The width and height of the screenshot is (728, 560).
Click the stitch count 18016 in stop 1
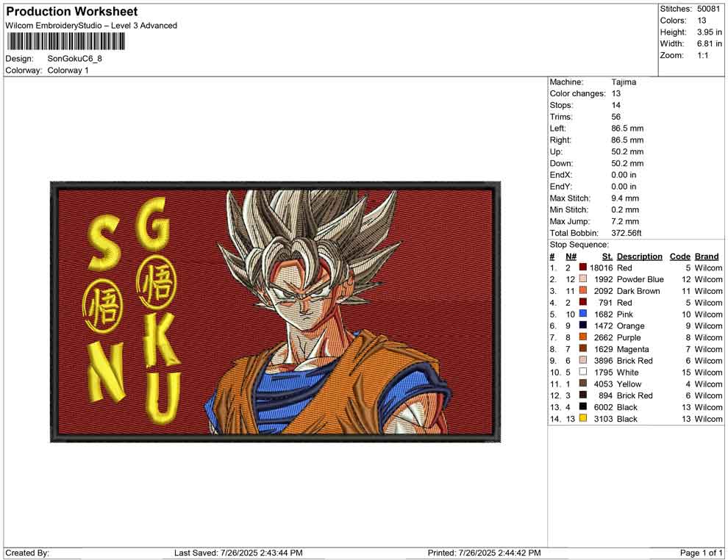click(602, 268)
